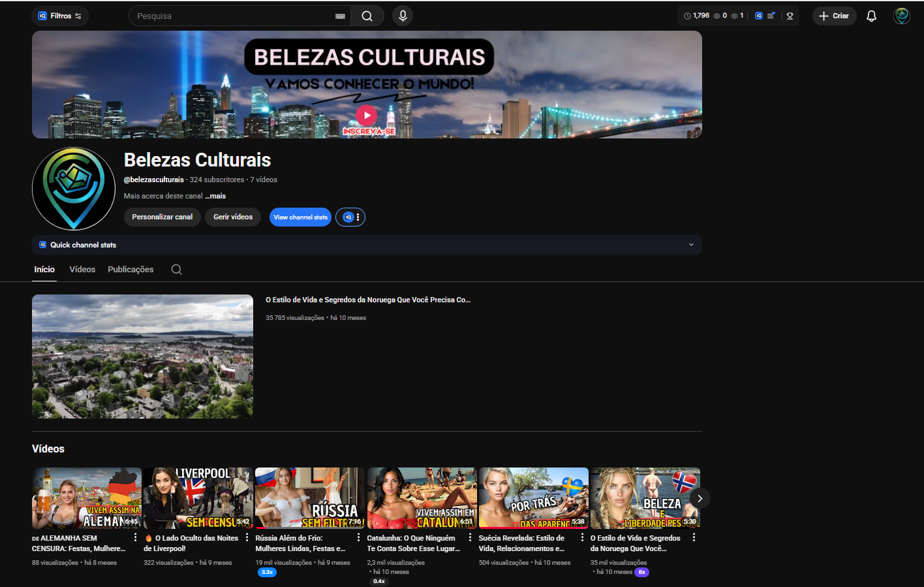Click the Belezas Culturais channel name heading
The image size is (924, 587).
pos(197,160)
